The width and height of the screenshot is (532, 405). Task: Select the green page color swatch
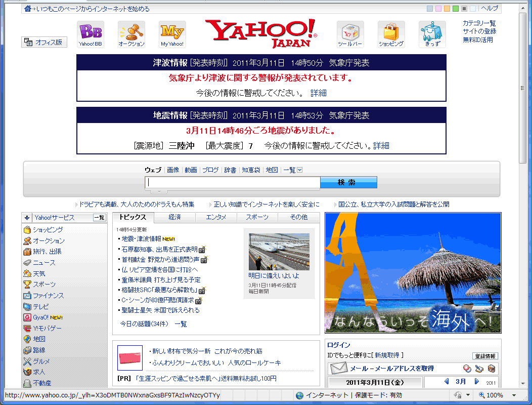tap(456, 9)
